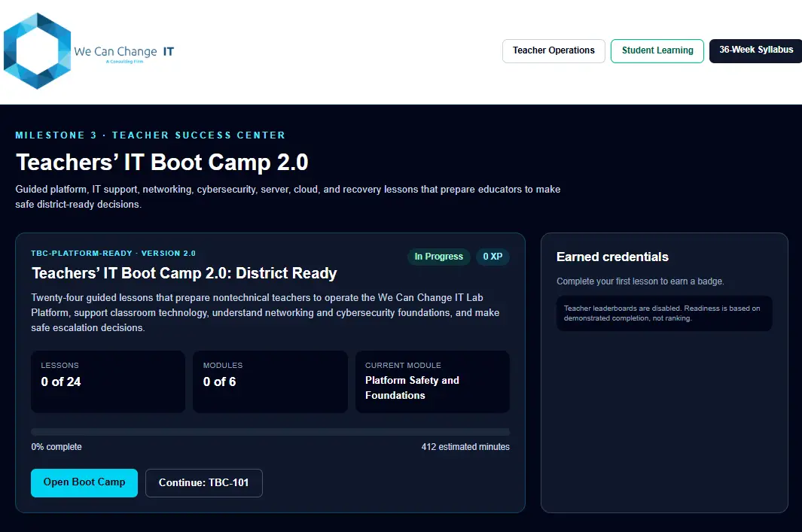Click Complete your first lesson text
This screenshot has width=802, height=532.
[640, 281]
